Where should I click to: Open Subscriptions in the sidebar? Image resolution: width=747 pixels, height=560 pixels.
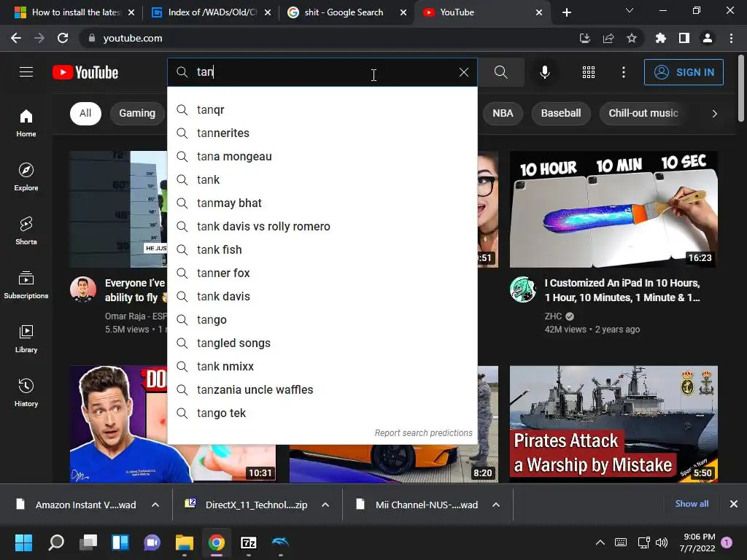coord(26,285)
